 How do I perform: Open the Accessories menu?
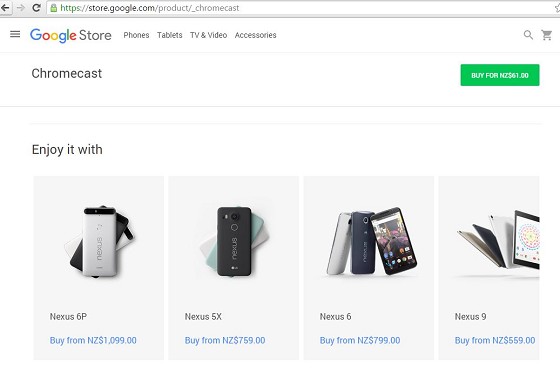pyautogui.click(x=255, y=35)
